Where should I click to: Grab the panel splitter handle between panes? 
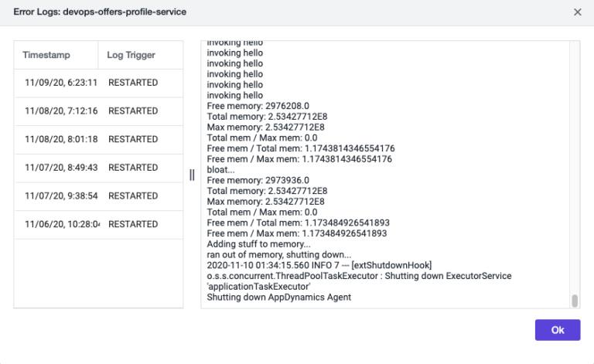click(192, 175)
